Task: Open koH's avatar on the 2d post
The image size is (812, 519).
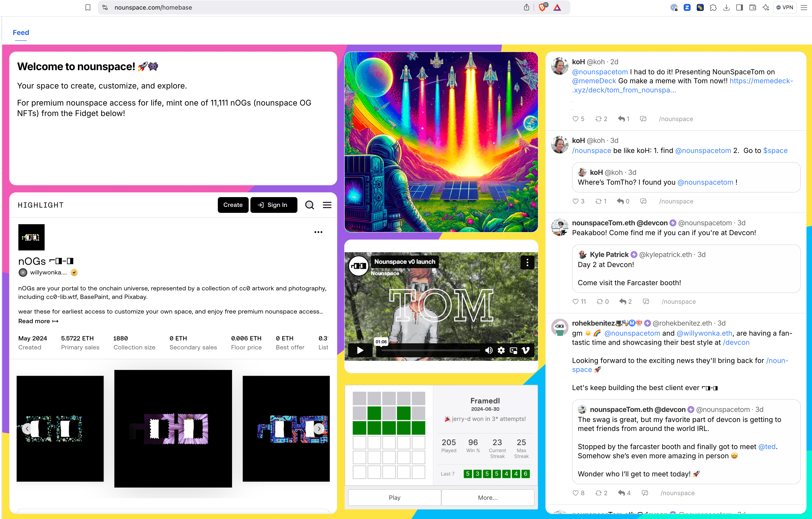Action: tap(560, 66)
